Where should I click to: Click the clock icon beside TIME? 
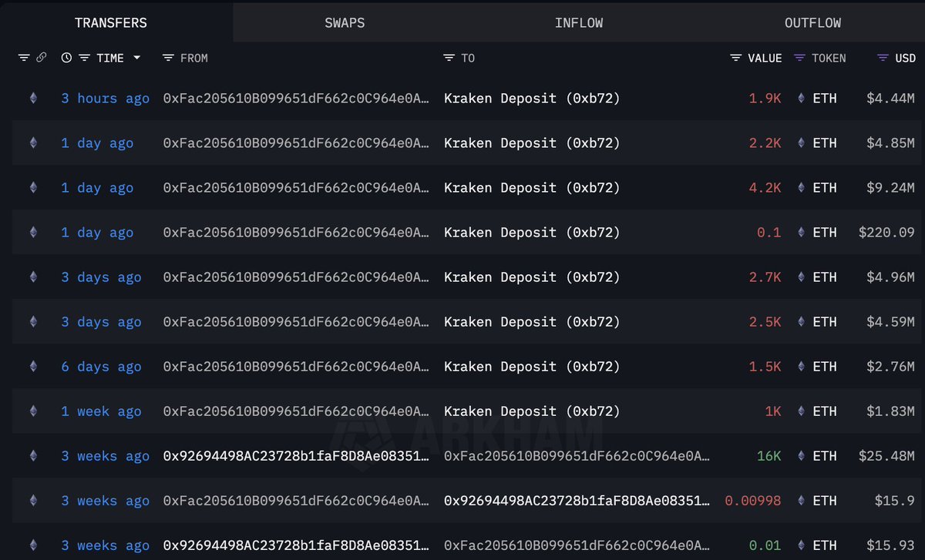pos(66,58)
